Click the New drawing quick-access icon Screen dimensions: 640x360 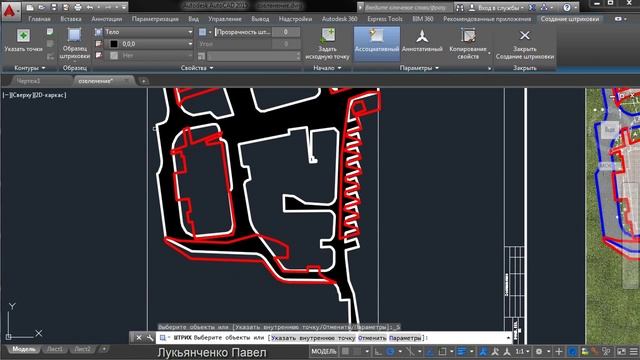(30, 7)
